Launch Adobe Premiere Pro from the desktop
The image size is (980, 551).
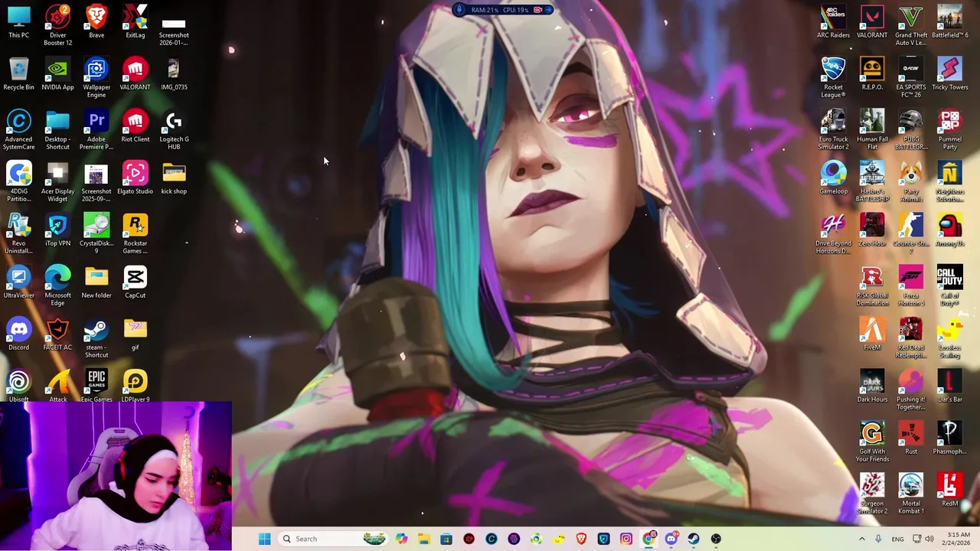(x=96, y=129)
